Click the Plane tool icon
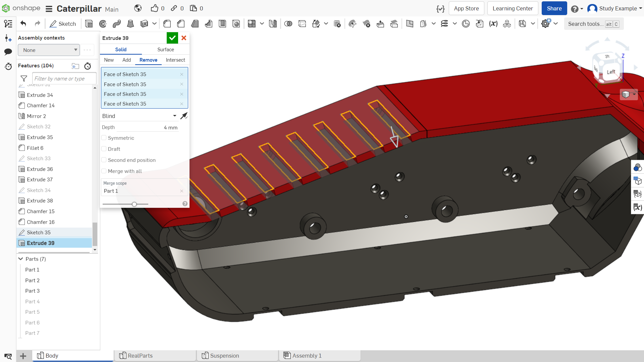Image resolution: width=644 pixels, height=362 pixels. click(x=410, y=24)
